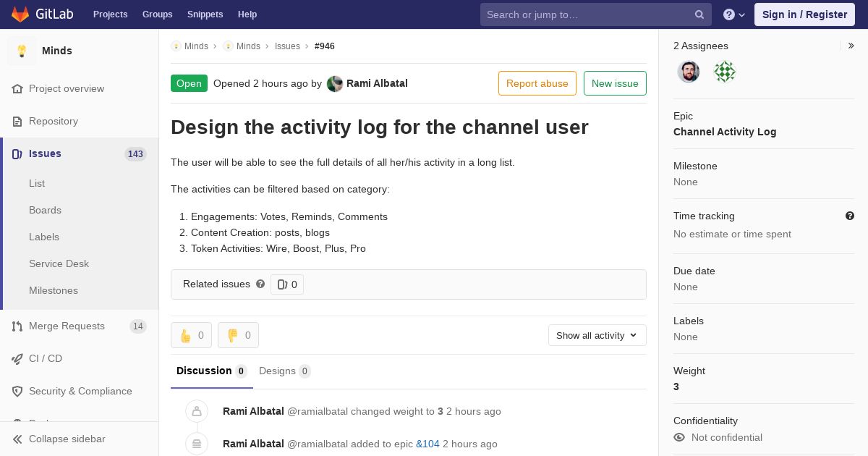Open issue List in sidebar
The width and height of the screenshot is (868, 456).
coord(37,184)
